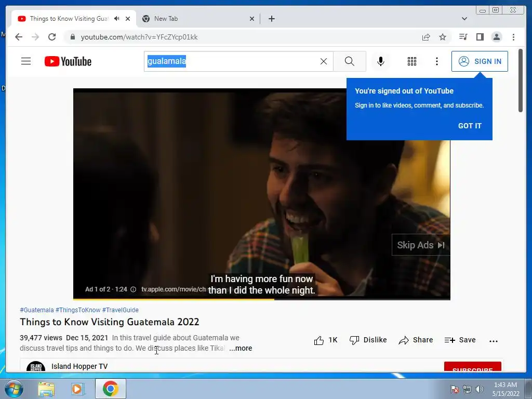Click Chrome in the taskbar
Image resolution: width=532 pixels, height=399 pixels.
110,389
